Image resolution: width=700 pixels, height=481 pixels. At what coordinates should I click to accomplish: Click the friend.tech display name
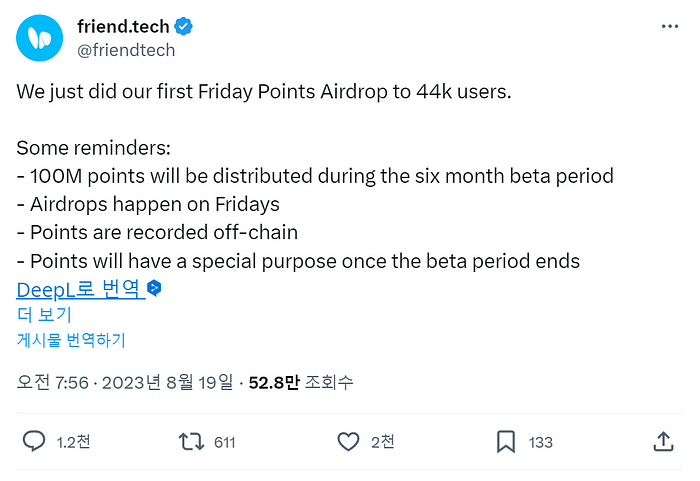[x=123, y=26]
